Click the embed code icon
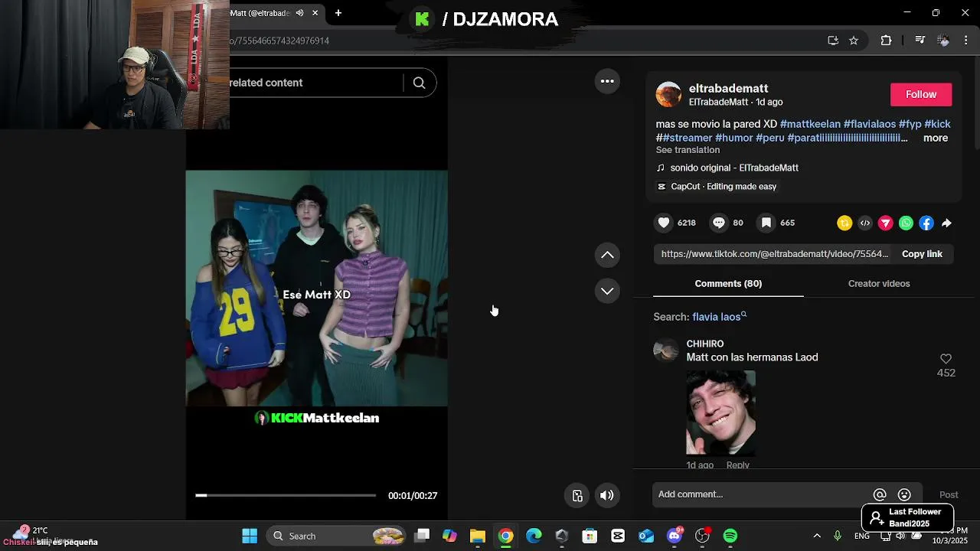Image resolution: width=980 pixels, height=551 pixels. pos(865,223)
